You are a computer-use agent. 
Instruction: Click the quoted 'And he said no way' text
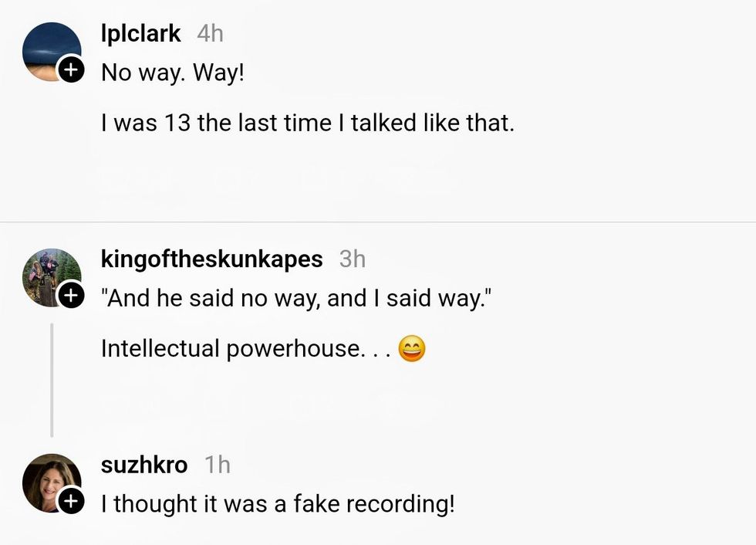pyautogui.click(x=295, y=298)
